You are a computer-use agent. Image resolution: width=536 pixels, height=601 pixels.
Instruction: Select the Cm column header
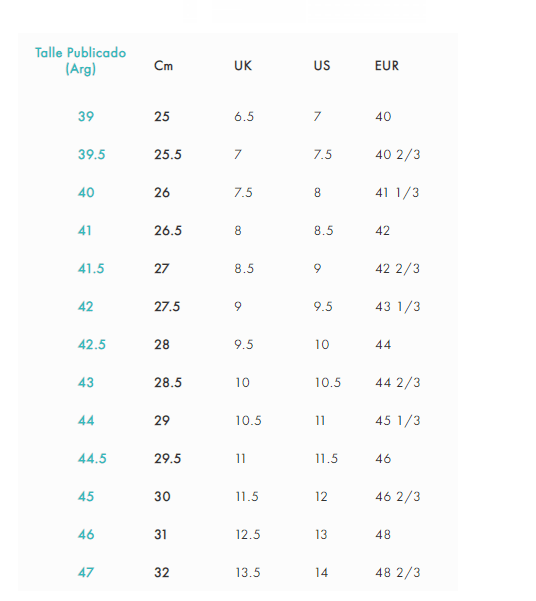point(163,66)
